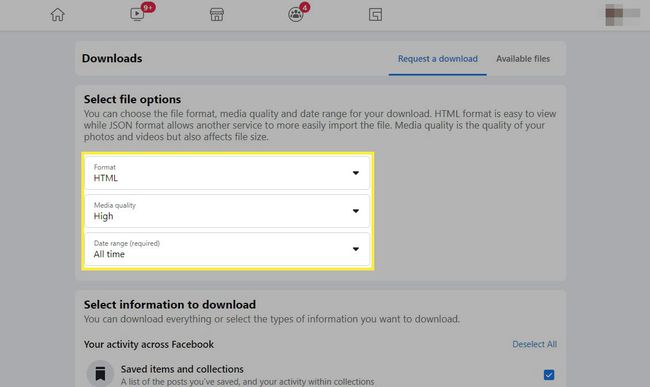Click the Downloads heading text
The height and width of the screenshot is (387, 650).
coord(112,58)
